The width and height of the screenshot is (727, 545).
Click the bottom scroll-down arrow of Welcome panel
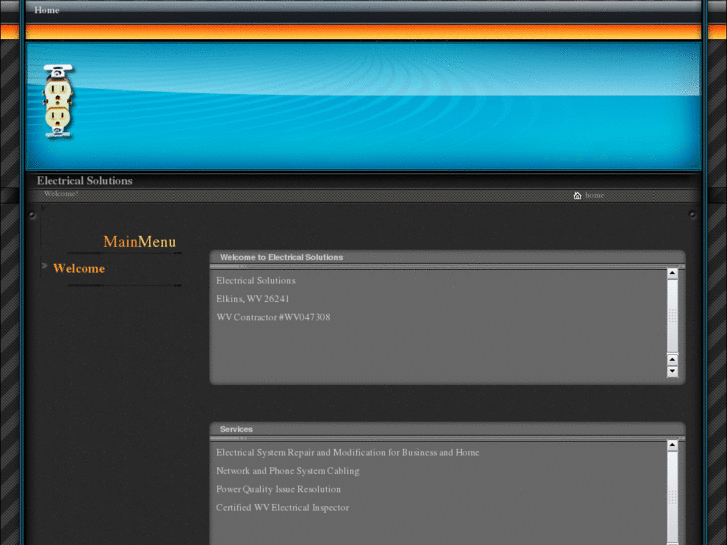pos(672,372)
